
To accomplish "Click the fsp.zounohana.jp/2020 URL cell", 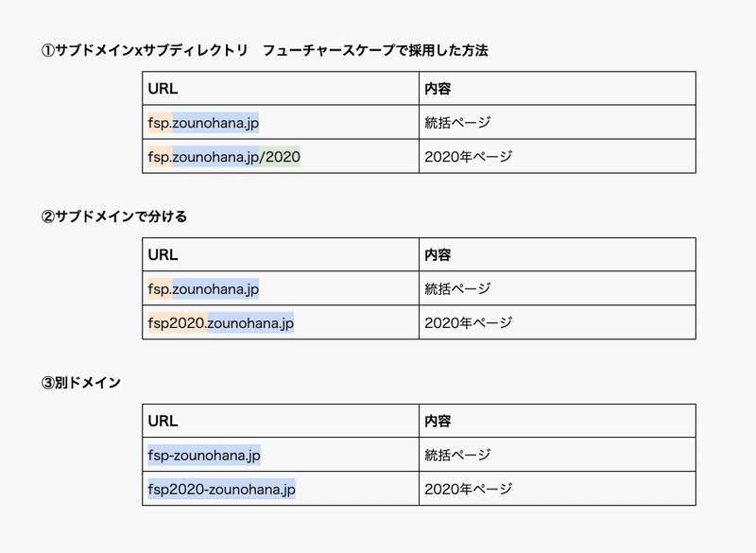I will (x=224, y=157).
